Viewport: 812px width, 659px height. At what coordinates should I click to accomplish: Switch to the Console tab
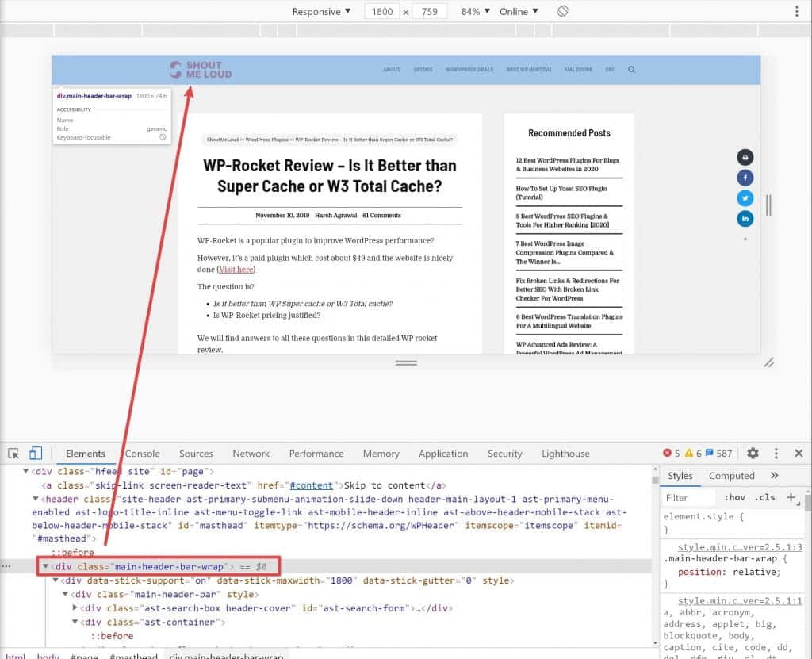click(x=143, y=454)
